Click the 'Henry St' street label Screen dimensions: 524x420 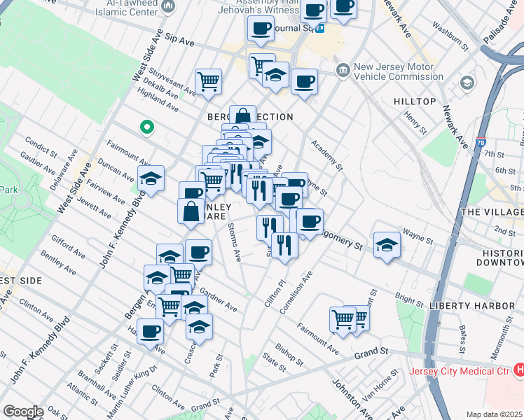tap(415, 123)
